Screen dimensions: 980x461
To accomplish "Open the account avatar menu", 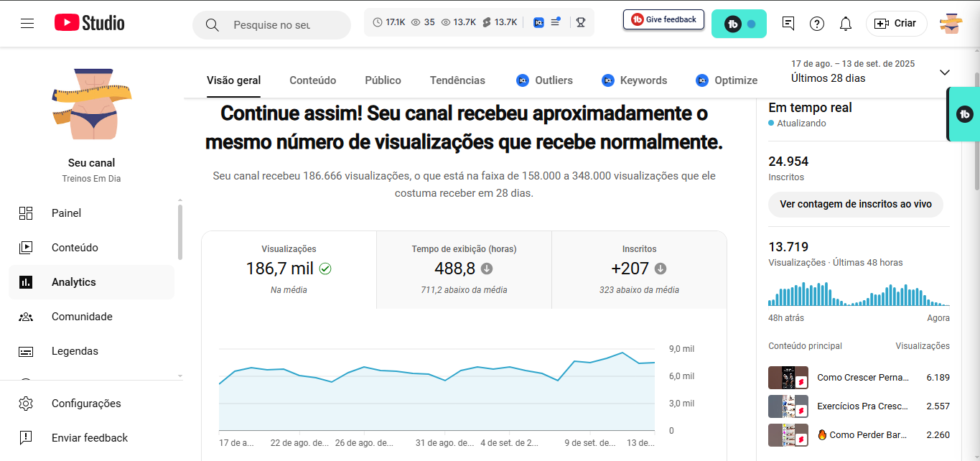I will pyautogui.click(x=951, y=24).
